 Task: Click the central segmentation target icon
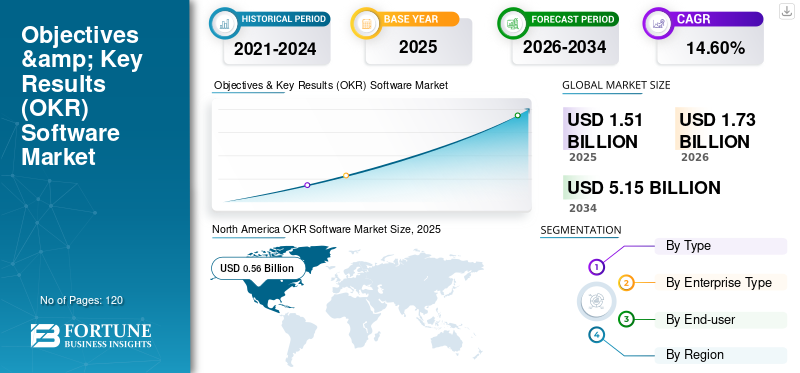pyautogui.click(x=595, y=301)
